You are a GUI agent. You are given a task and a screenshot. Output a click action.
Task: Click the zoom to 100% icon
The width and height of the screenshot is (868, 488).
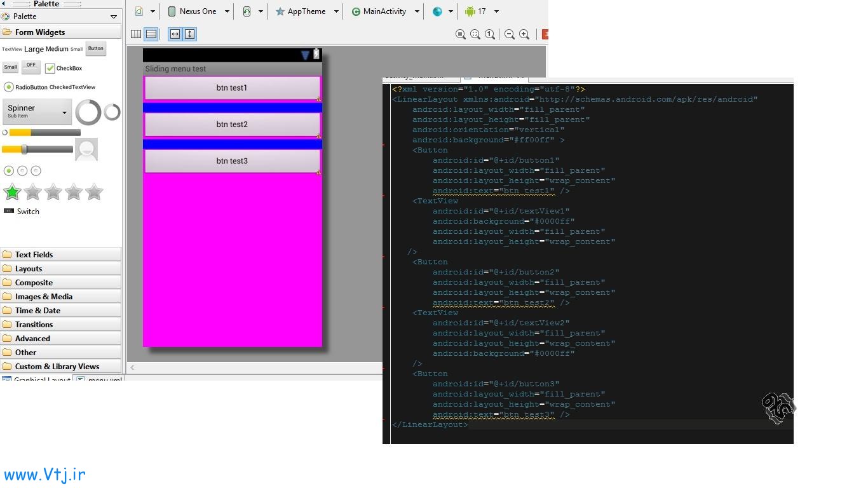coord(490,34)
